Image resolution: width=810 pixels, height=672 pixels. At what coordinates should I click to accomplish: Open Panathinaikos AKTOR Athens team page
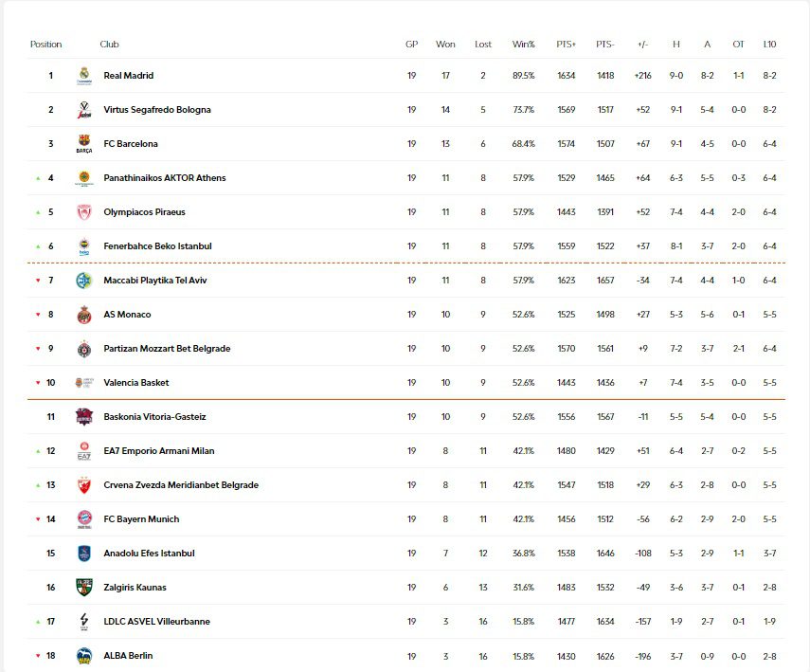pos(164,178)
